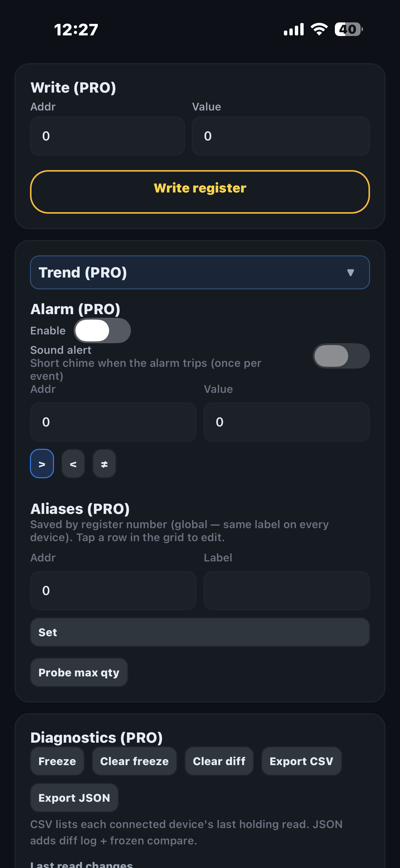Focus the Aliases Label input field
Image resolution: width=400 pixels, height=868 pixels.
tap(287, 590)
